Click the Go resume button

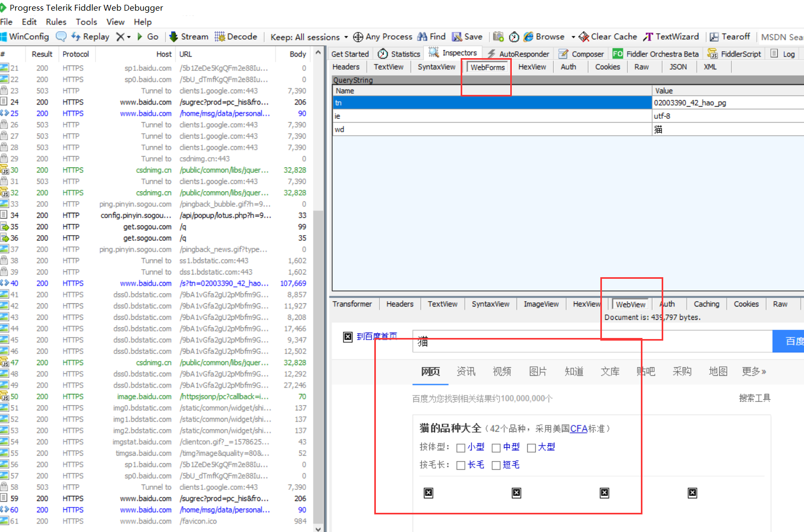148,37
